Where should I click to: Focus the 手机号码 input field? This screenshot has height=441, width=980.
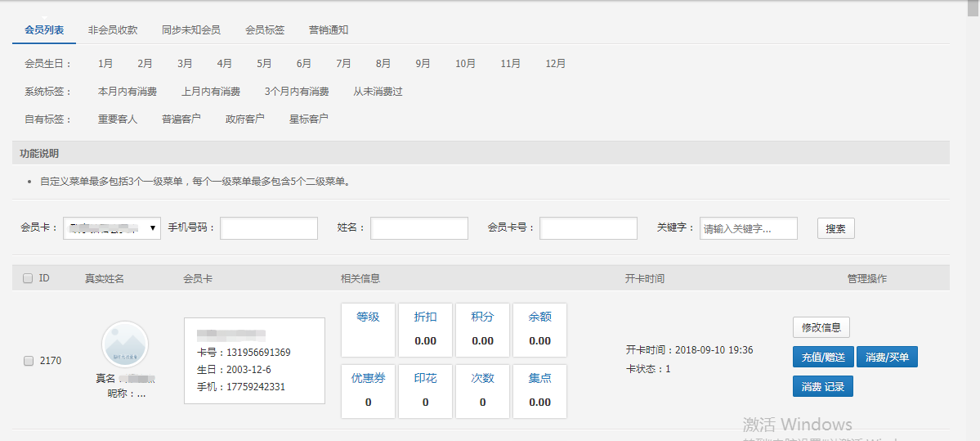269,228
